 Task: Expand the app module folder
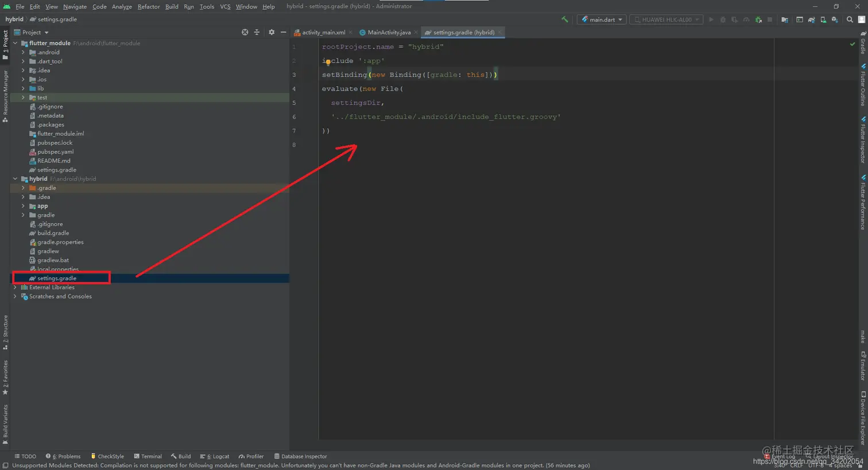(x=24, y=206)
